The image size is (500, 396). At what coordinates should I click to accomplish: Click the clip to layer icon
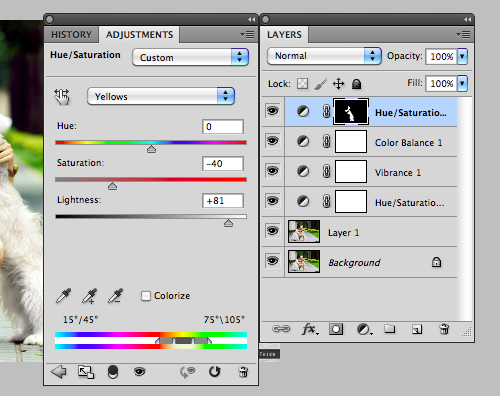86,372
